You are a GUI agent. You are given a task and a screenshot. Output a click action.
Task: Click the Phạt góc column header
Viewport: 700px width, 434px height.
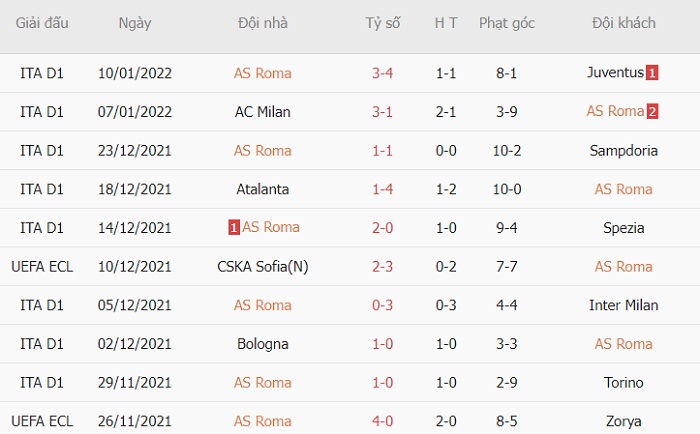[x=507, y=23]
